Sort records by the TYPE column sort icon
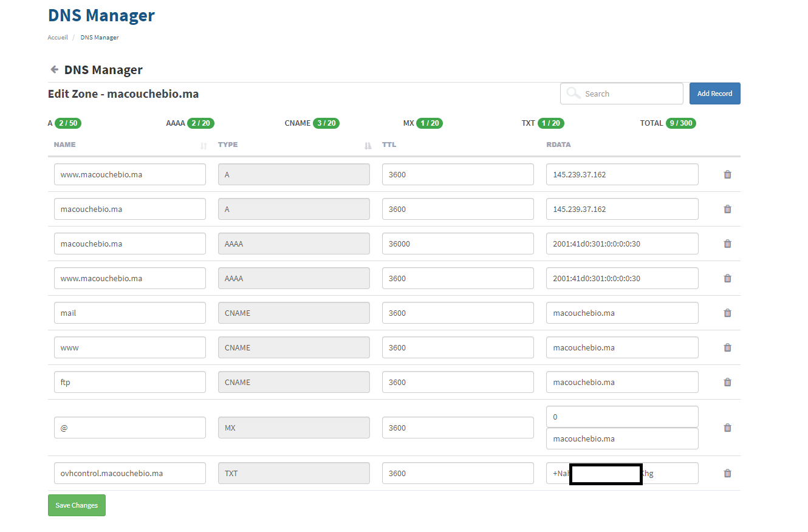The height and width of the screenshot is (532, 808). [367, 146]
